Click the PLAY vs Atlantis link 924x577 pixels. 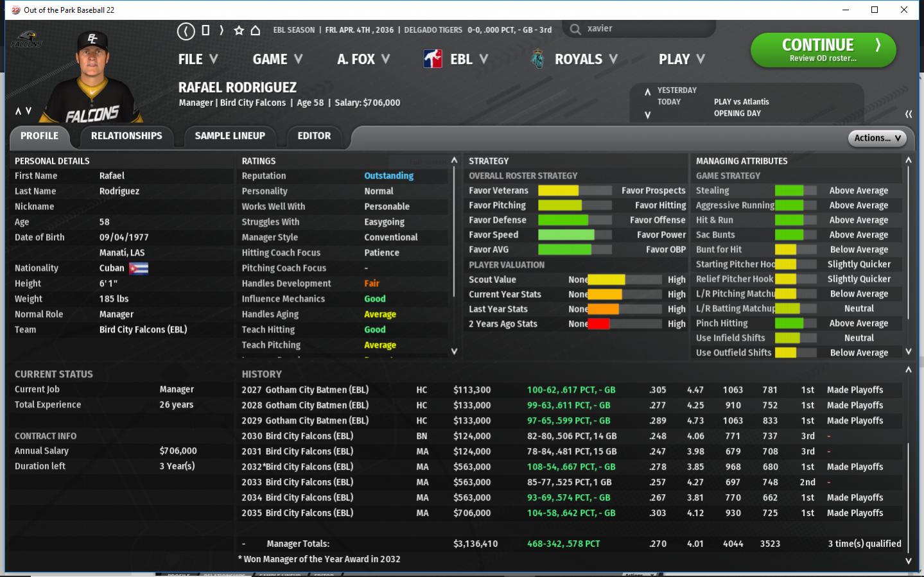coord(741,101)
